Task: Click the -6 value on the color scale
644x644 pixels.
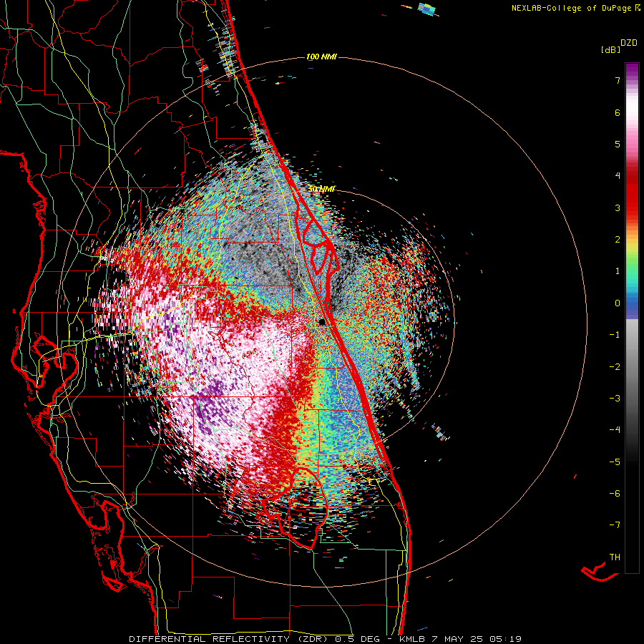Action: click(615, 494)
